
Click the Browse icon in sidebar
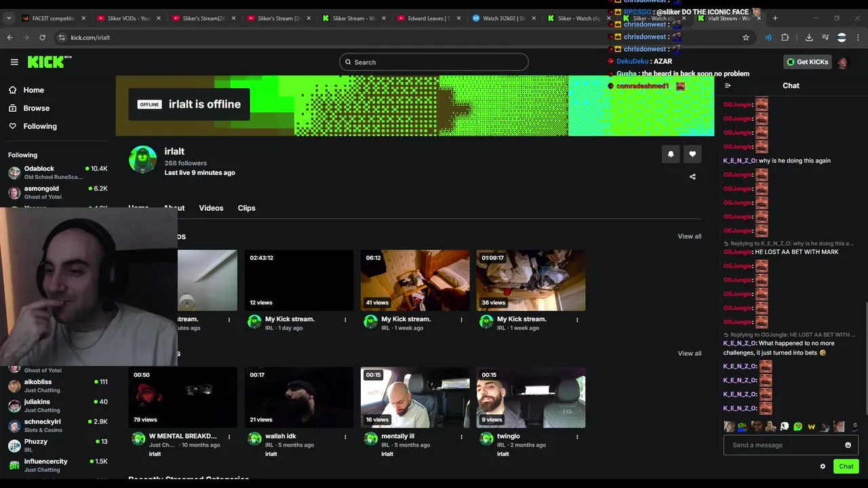point(12,108)
